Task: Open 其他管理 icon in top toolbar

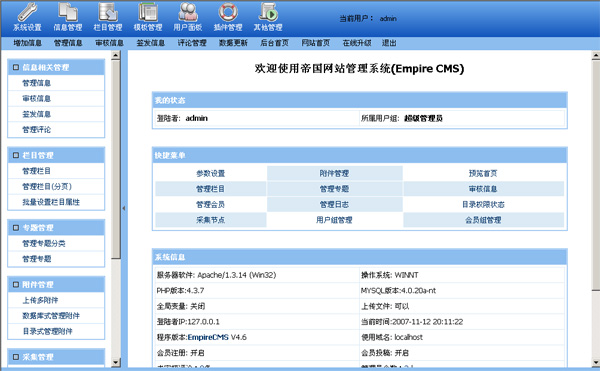Action: (x=268, y=13)
